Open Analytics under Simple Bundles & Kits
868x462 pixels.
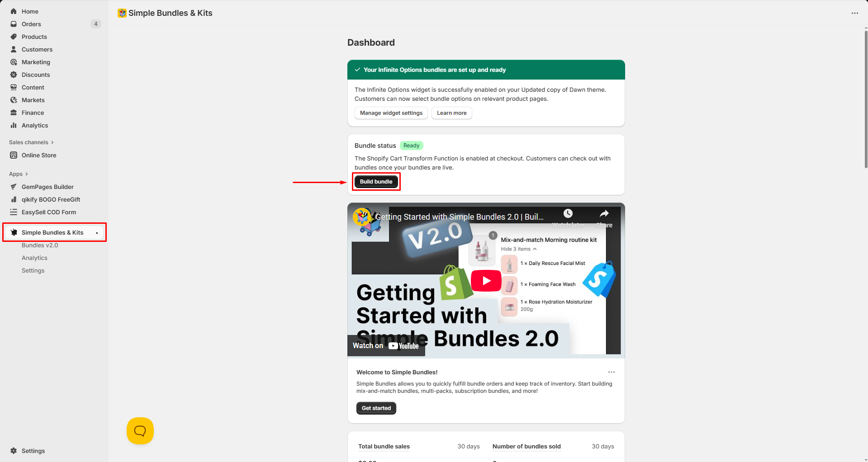click(34, 258)
